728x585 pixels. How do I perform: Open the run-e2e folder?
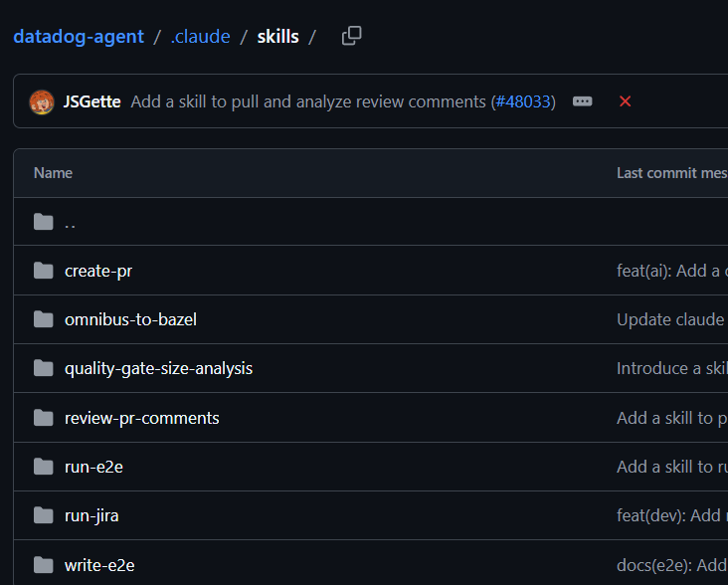pos(93,467)
